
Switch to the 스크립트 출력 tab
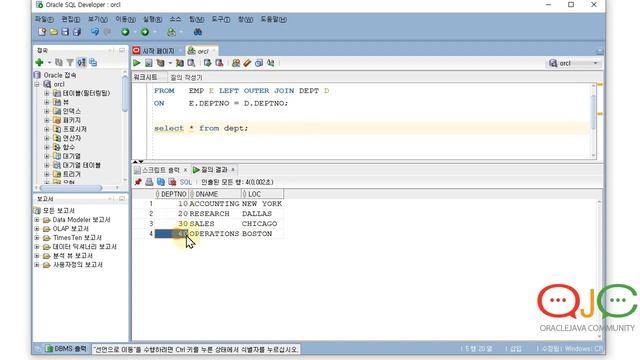coord(160,170)
